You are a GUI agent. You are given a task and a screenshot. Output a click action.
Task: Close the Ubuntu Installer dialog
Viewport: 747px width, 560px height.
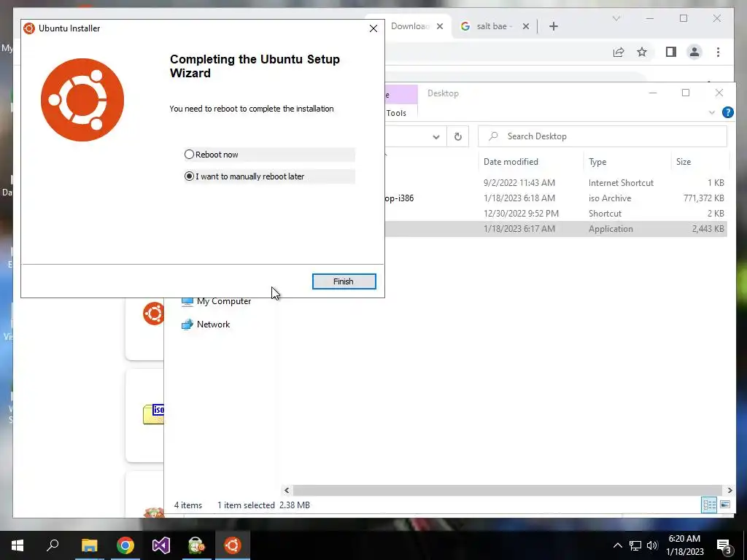(373, 28)
